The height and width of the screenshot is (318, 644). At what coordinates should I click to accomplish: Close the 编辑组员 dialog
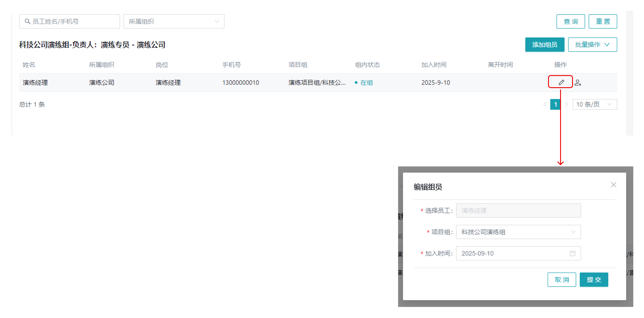tap(613, 185)
